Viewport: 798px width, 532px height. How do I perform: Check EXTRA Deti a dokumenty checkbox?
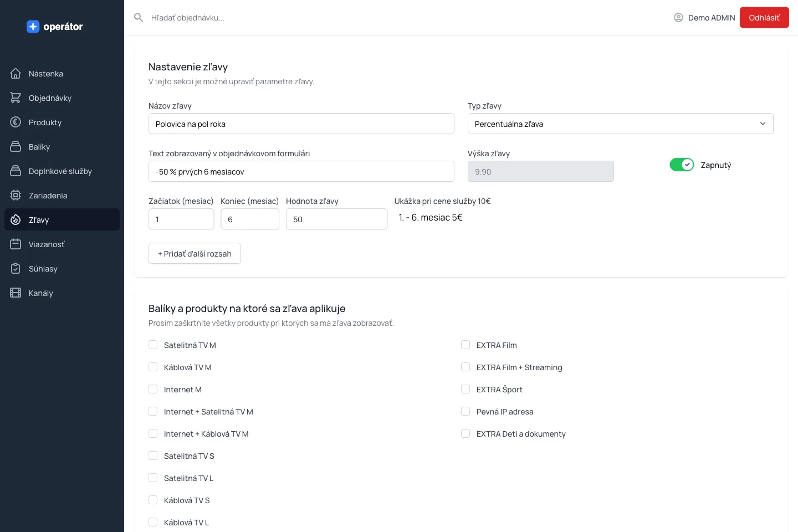[465, 433]
